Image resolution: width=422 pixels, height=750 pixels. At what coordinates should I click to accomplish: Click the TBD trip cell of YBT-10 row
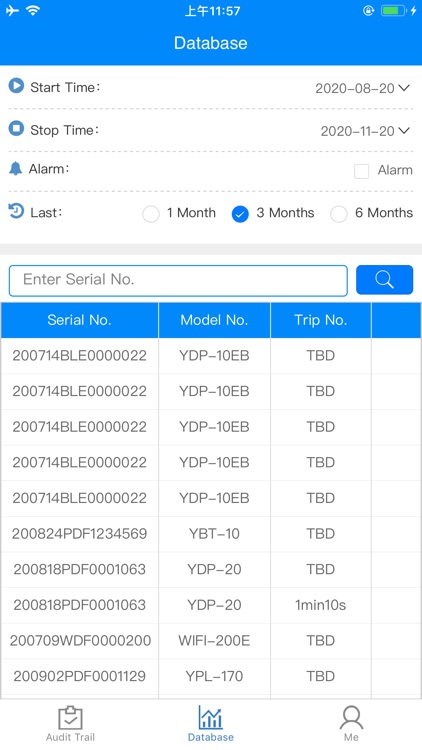(321, 534)
